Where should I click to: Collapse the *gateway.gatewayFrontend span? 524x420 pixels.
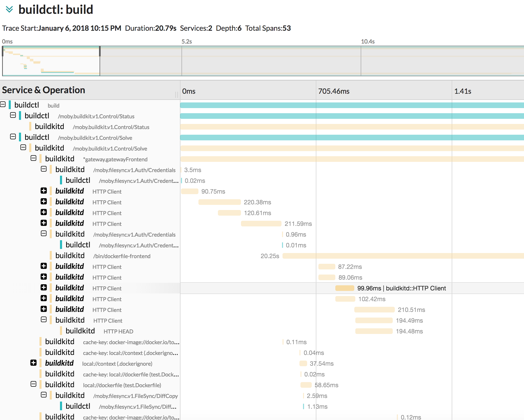33,159
